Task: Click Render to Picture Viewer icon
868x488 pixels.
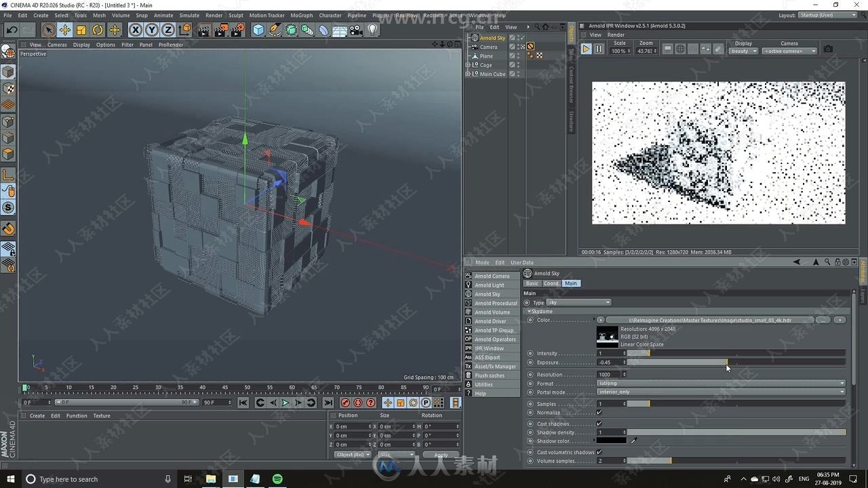Action: (x=220, y=30)
